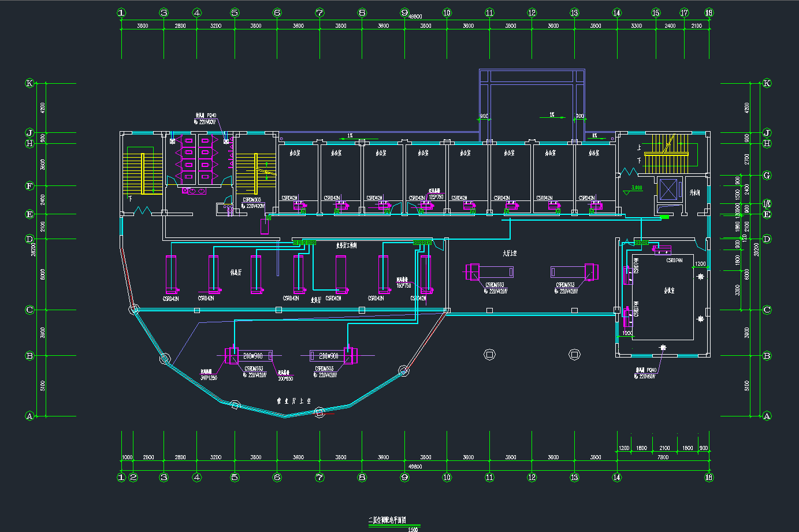Select the 休息厅 room label
The height and width of the screenshot is (532, 799).
click(x=235, y=272)
